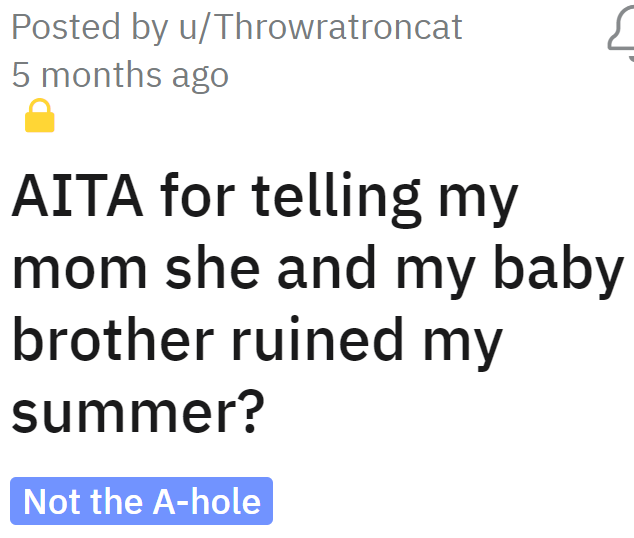Image resolution: width=634 pixels, height=538 pixels.
Task: Click "summer?" at the end of the title
Action: (x=137, y=413)
